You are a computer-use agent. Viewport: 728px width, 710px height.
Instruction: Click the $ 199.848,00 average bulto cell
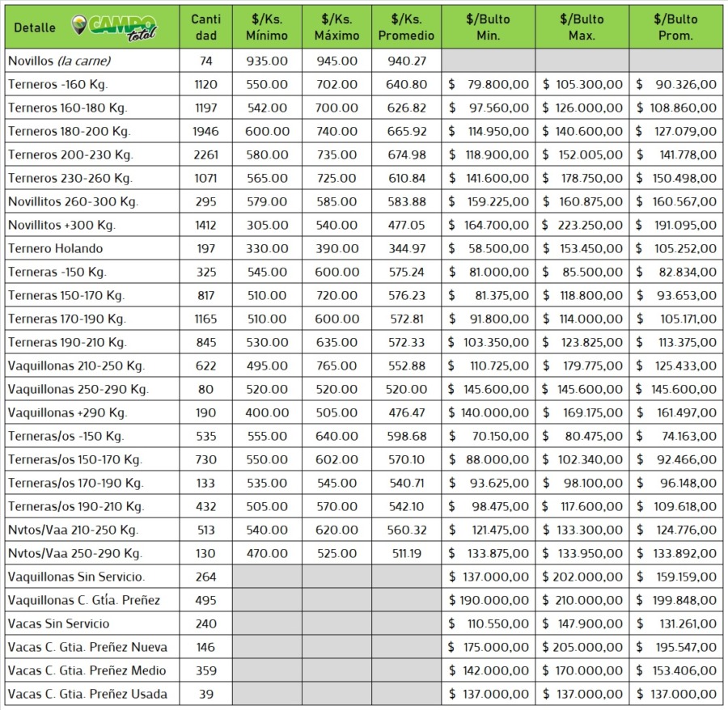(675, 600)
